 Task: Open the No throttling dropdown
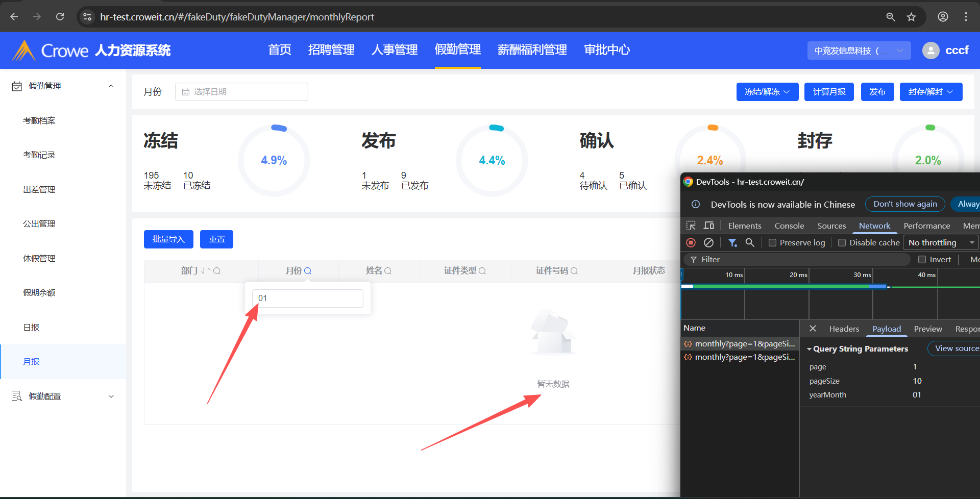point(941,243)
